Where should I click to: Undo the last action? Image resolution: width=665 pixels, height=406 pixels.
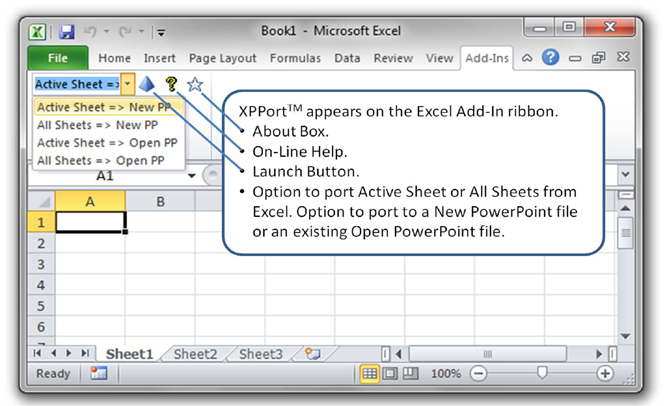coord(90,31)
